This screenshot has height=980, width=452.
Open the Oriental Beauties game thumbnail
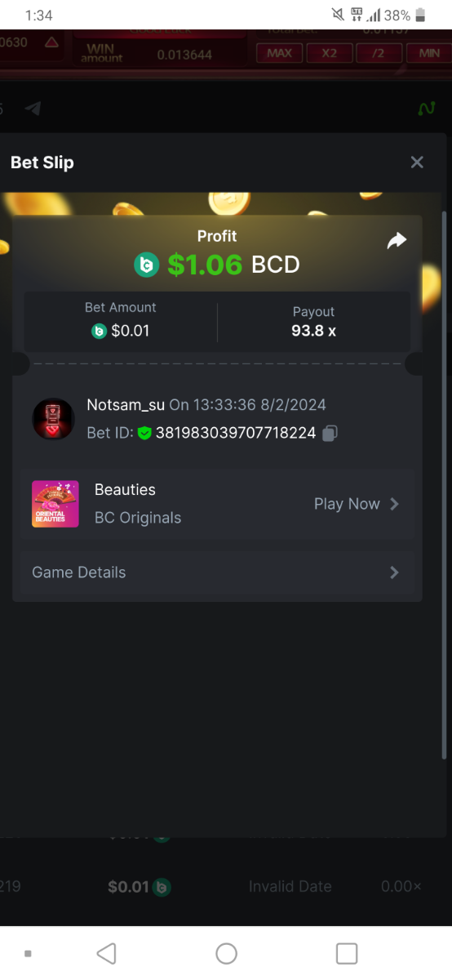coord(55,504)
